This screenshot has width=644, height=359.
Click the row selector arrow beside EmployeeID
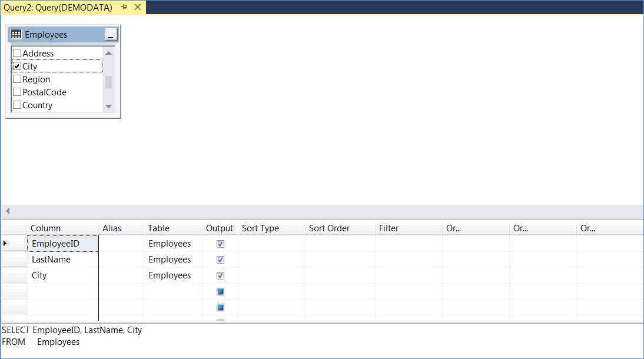(6, 244)
